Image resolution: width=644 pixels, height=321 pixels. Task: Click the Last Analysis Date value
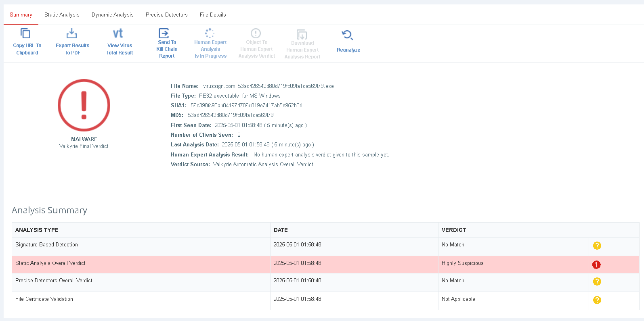tap(268, 145)
